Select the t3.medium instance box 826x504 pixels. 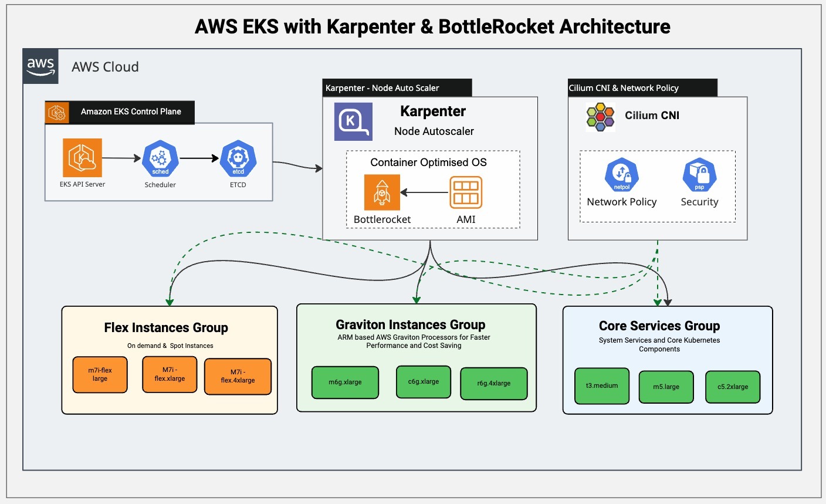pyautogui.click(x=602, y=386)
